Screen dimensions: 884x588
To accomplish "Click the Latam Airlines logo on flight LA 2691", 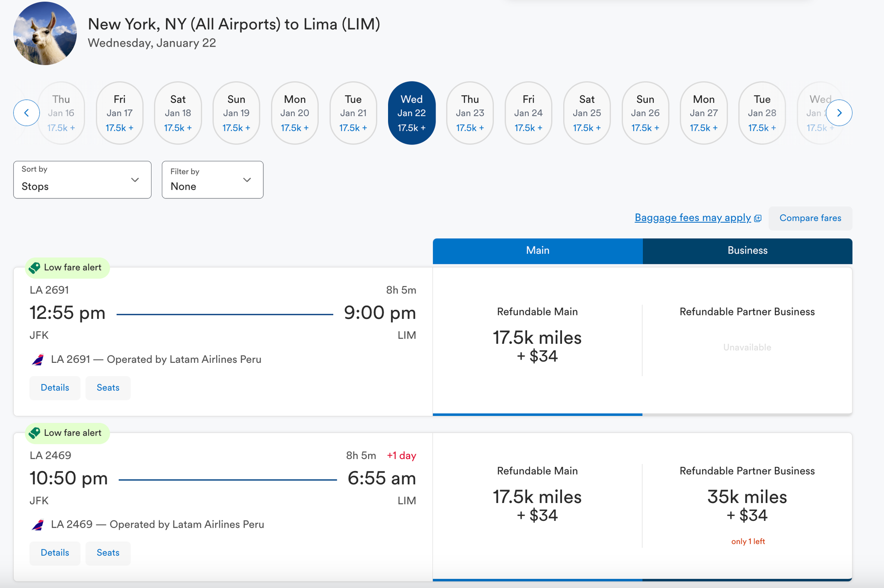I will (38, 359).
